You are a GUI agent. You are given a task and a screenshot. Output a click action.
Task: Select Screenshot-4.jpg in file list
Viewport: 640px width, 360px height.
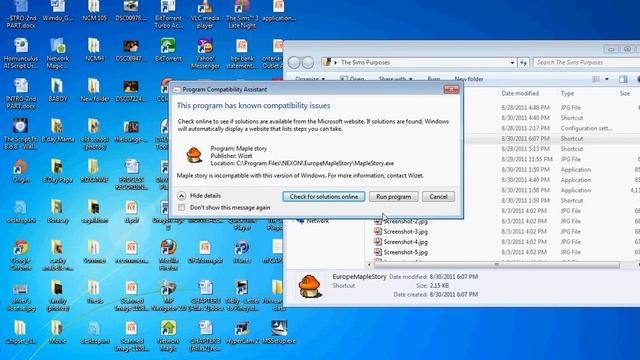point(406,242)
